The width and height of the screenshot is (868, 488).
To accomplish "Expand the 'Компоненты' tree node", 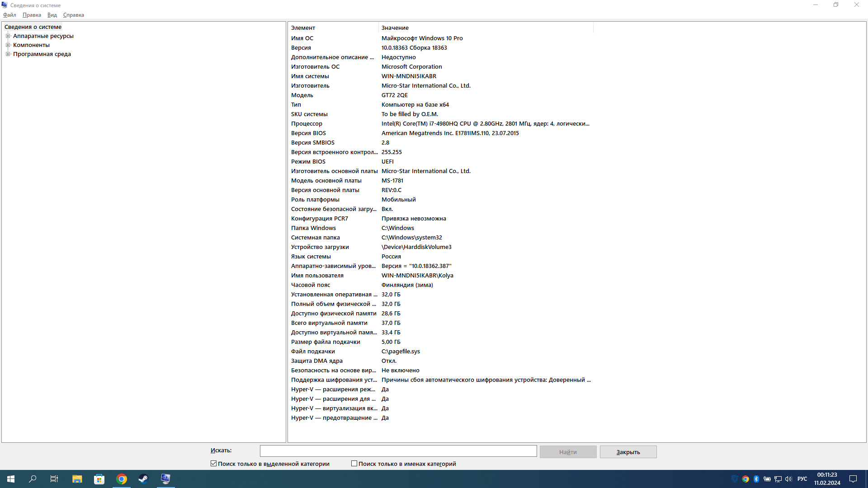I will (x=8, y=45).
